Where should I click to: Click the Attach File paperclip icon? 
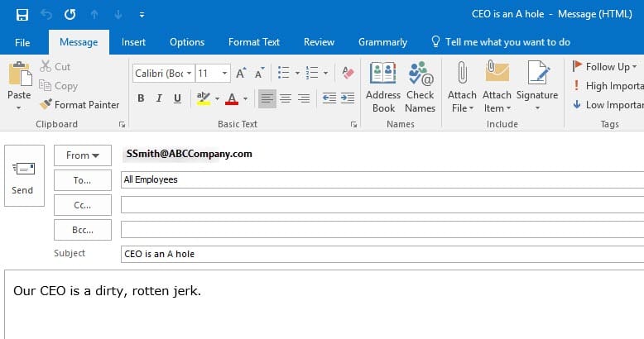coord(462,87)
